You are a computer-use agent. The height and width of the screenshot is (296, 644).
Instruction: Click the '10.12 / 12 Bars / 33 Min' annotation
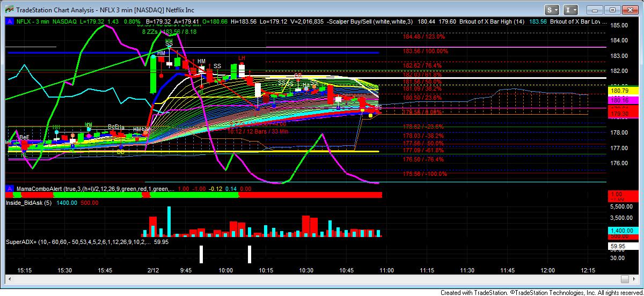click(x=258, y=130)
